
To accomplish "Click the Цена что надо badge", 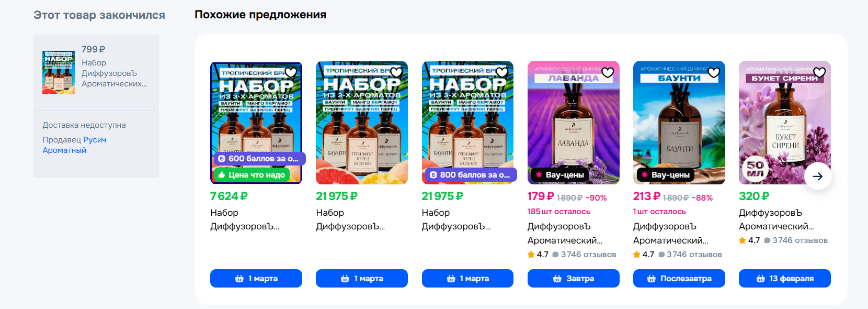I will pyautogui.click(x=252, y=175).
